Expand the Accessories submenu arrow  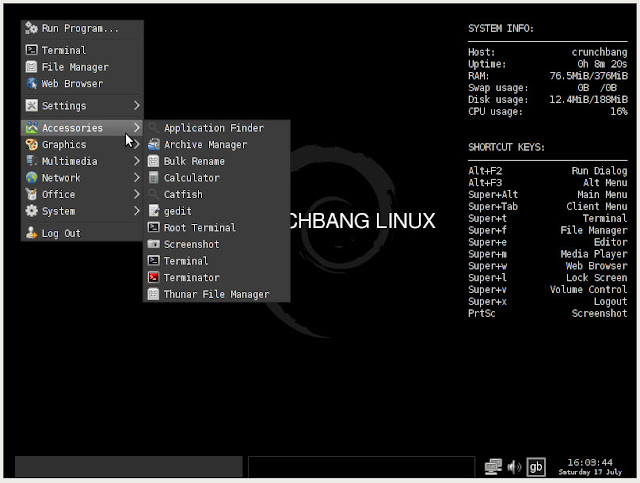pyautogui.click(x=137, y=127)
